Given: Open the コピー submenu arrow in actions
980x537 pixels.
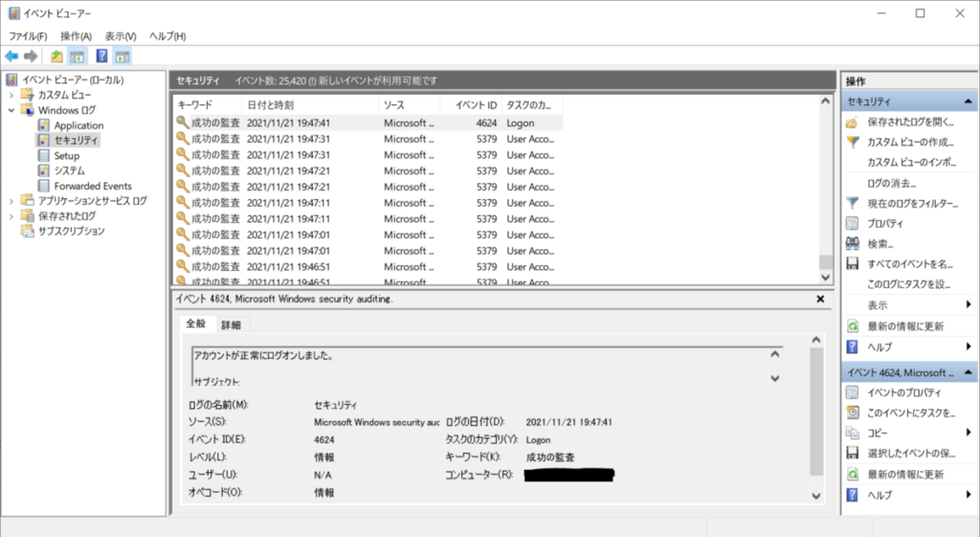Looking at the screenshot, I should pyautogui.click(x=969, y=432).
